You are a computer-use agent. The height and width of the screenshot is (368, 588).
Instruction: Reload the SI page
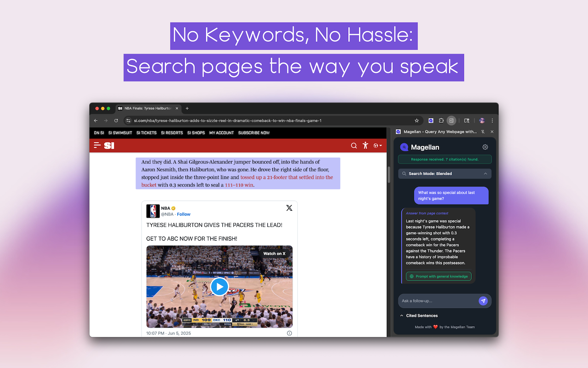coord(116,121)
